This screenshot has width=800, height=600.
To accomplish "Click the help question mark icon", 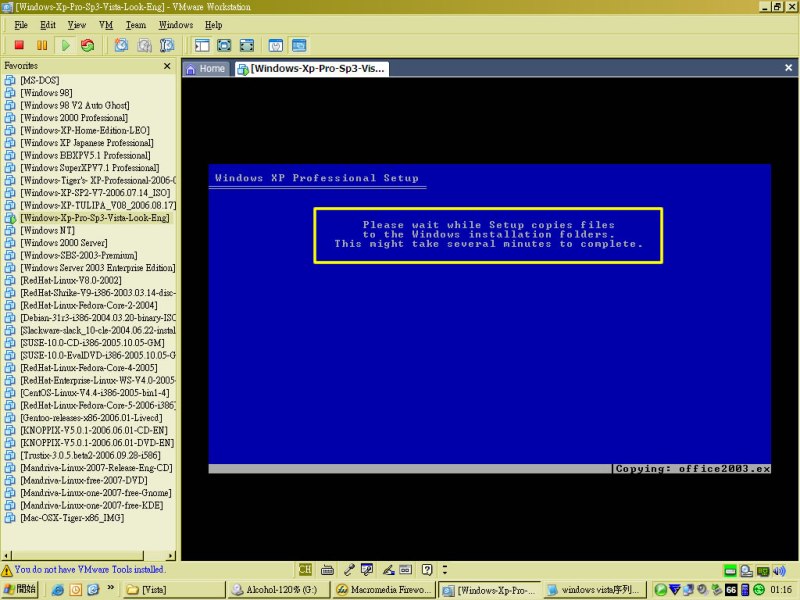I will pyautogui.click(x=427, y=569).
